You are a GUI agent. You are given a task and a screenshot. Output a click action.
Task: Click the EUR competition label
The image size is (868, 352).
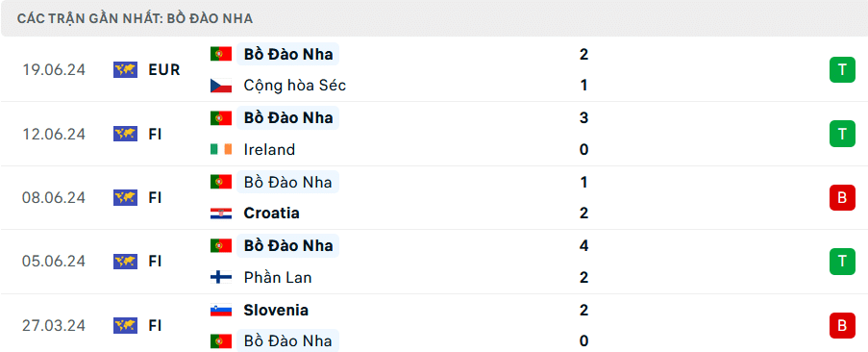[164, 70]
